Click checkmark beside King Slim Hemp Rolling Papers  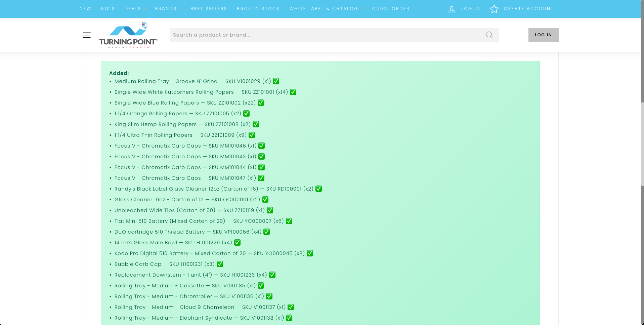(256, 124)
